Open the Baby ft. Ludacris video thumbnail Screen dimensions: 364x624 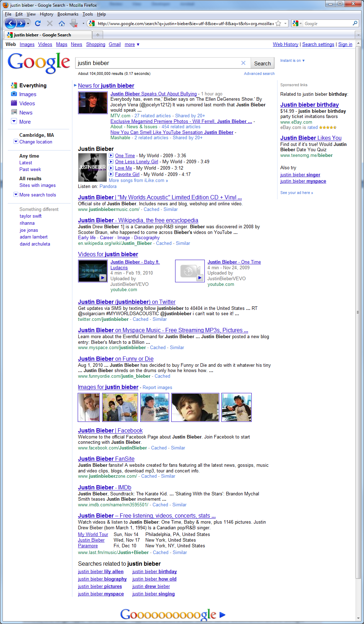coord(93,271)
